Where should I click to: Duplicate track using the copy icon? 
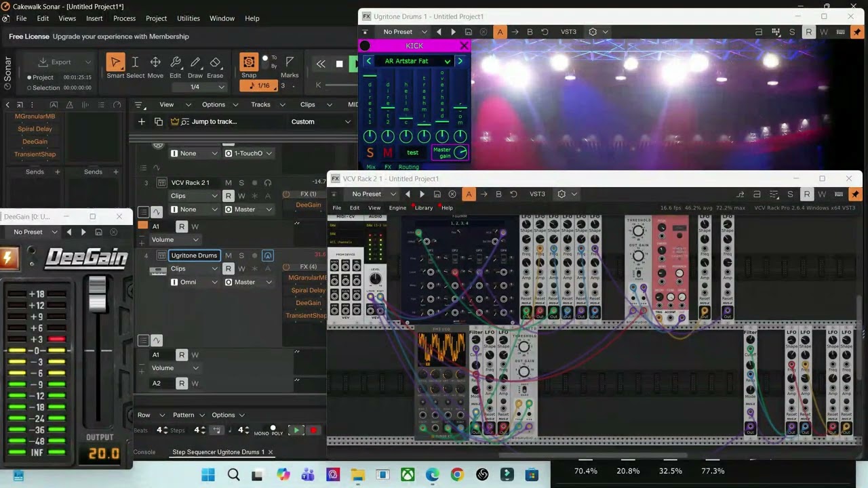pyautogui.click(x=159, y=121)
